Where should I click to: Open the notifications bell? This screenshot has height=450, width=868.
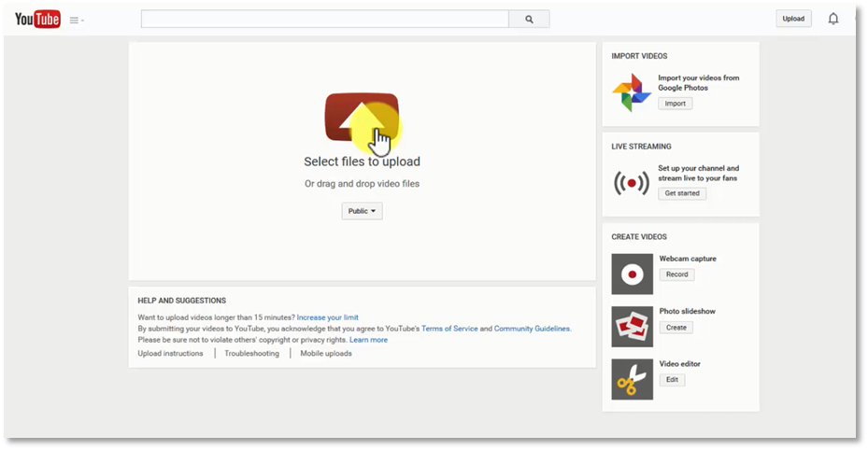point(833,19)
